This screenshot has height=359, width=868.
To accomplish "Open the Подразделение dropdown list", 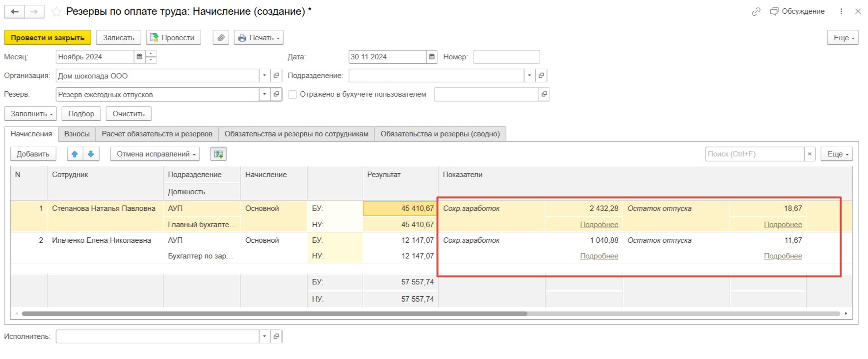I will pyautogui.click(x=529, y=76).
